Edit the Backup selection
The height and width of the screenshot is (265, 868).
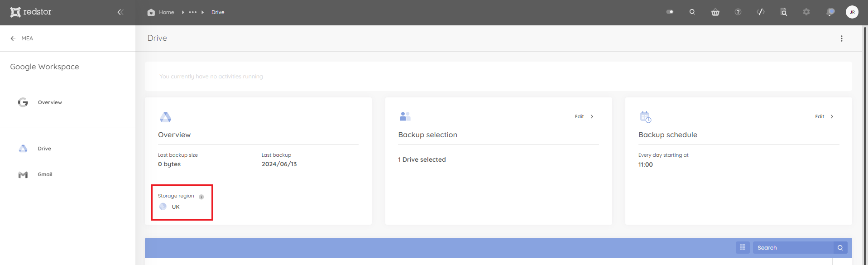pos(584,116)
